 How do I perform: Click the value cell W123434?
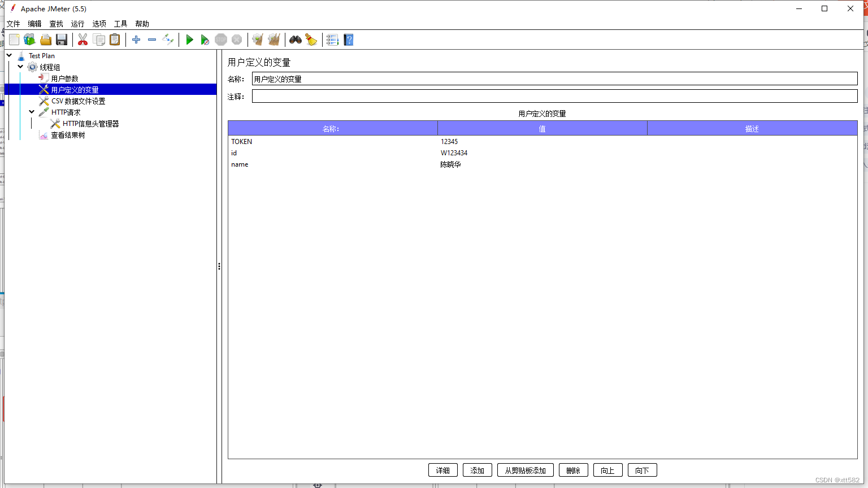click(542, 153)
